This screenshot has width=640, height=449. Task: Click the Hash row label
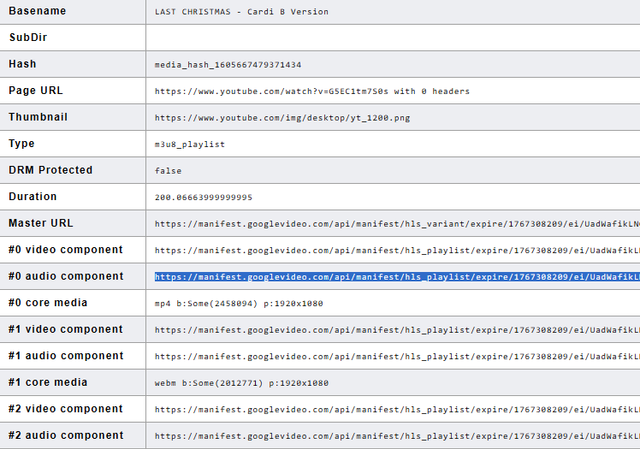click(22, 64)
